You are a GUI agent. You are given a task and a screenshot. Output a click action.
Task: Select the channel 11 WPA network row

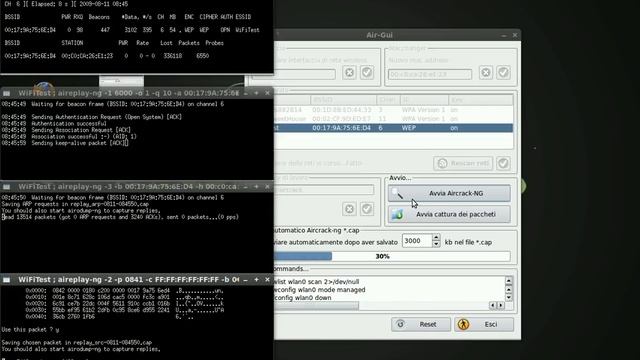pos(393,119)
